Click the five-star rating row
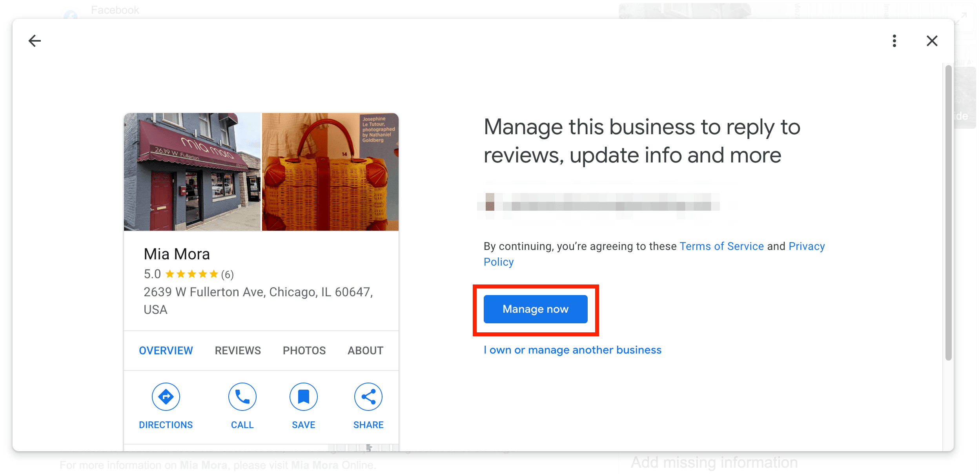Viewport: 980px width, 474px height. (189, 274)
